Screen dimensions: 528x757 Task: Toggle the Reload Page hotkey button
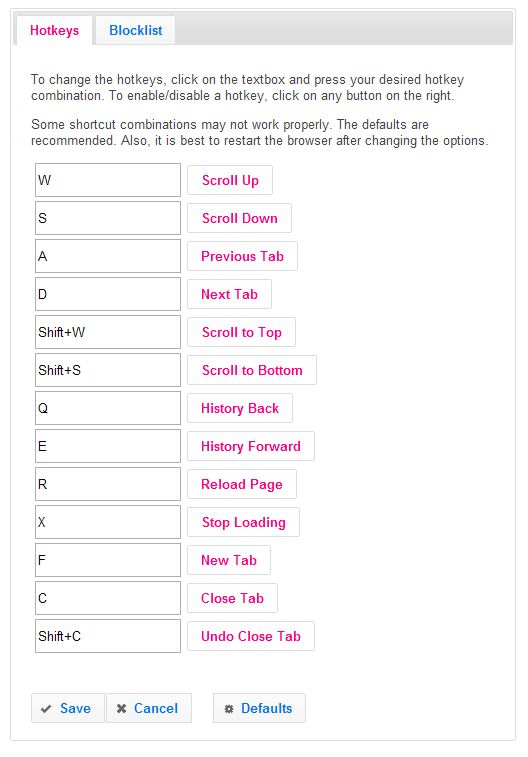(242, 484)
